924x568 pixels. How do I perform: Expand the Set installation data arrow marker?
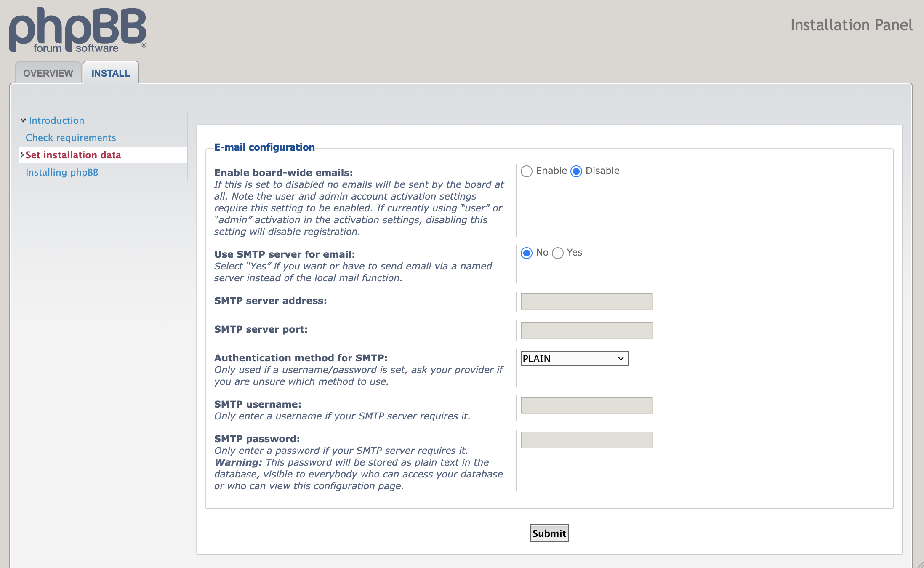(22, 155)
